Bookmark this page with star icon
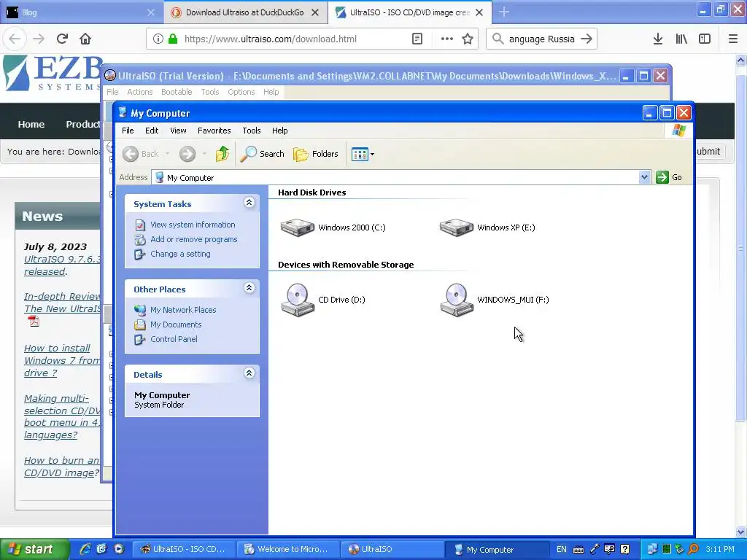The image size is (747, 560). pos(468,39)
